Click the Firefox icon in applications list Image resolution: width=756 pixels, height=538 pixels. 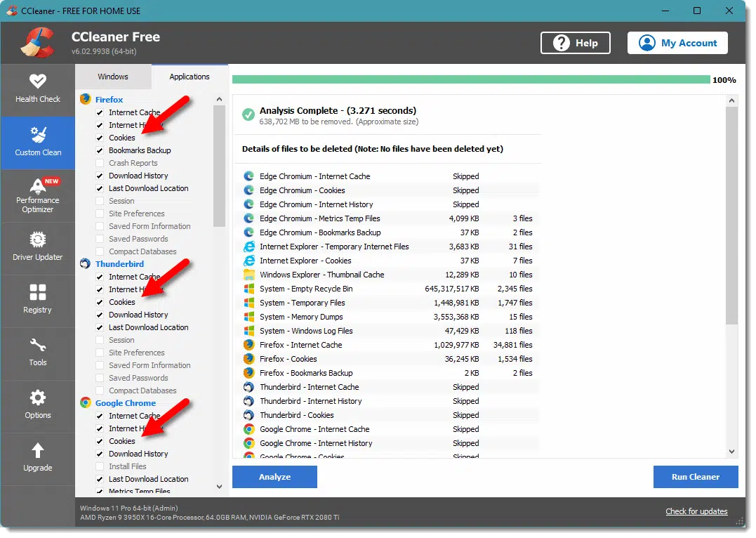pos(86,99)
